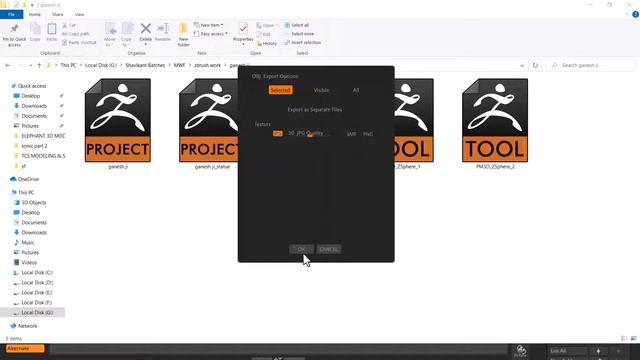Select JPG texture format
The width and height of the screenshot is (640, 360).
(x=278, y=133)
